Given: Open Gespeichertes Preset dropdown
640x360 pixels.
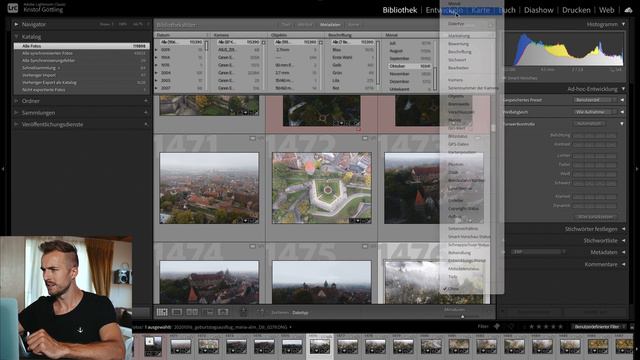Looking at the screenshot, I should [596, 100].
